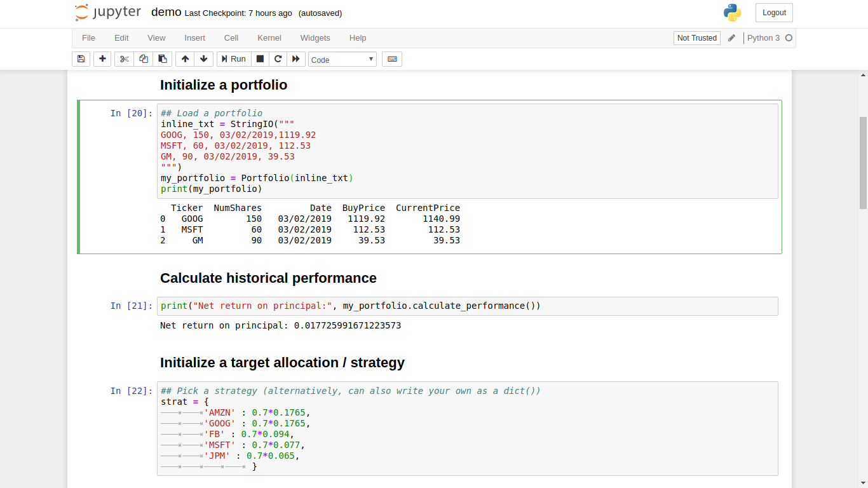Move selected cell down arrow

203,59
